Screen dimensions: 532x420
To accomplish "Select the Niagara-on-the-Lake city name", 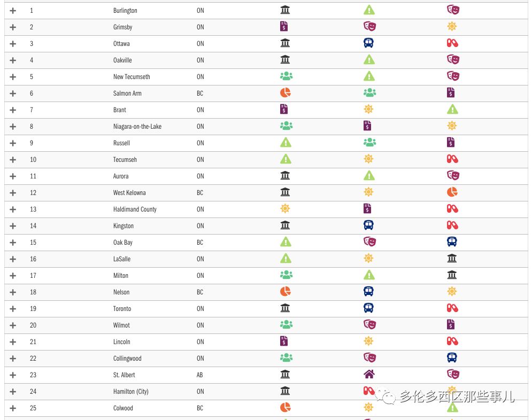I will pos(137,127).
